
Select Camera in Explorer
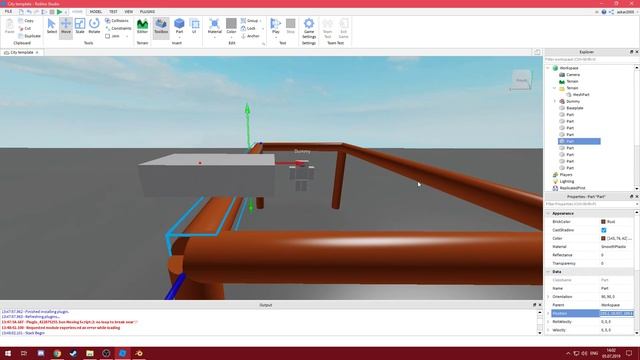[573, 75]
